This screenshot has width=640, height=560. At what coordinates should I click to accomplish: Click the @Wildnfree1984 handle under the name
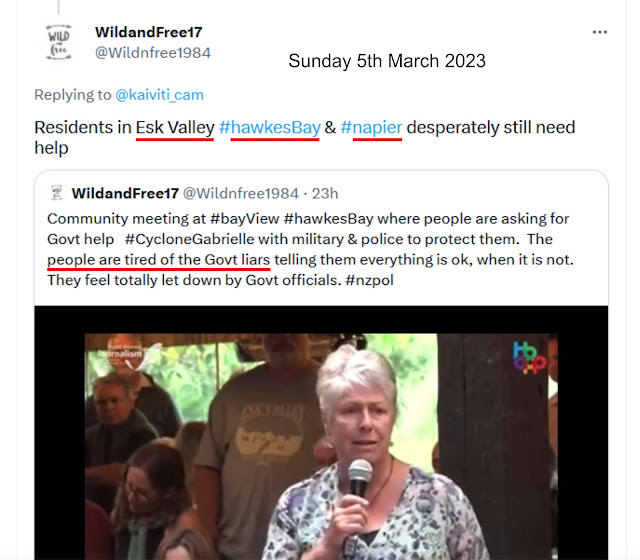(x=153, y=53)
